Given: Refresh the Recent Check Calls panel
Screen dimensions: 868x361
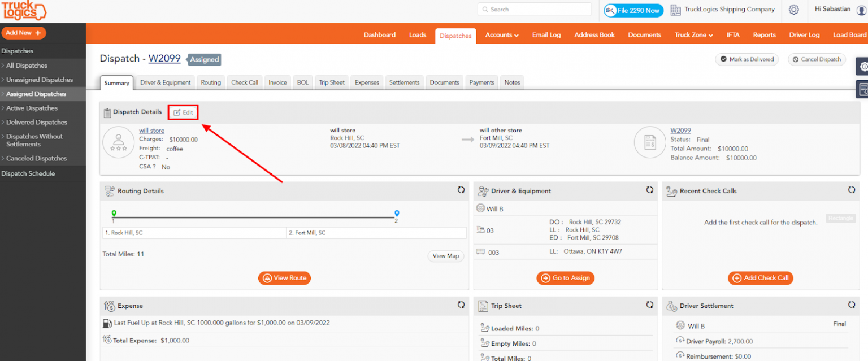Looking at the screenshot, I should tap(852, 190).
